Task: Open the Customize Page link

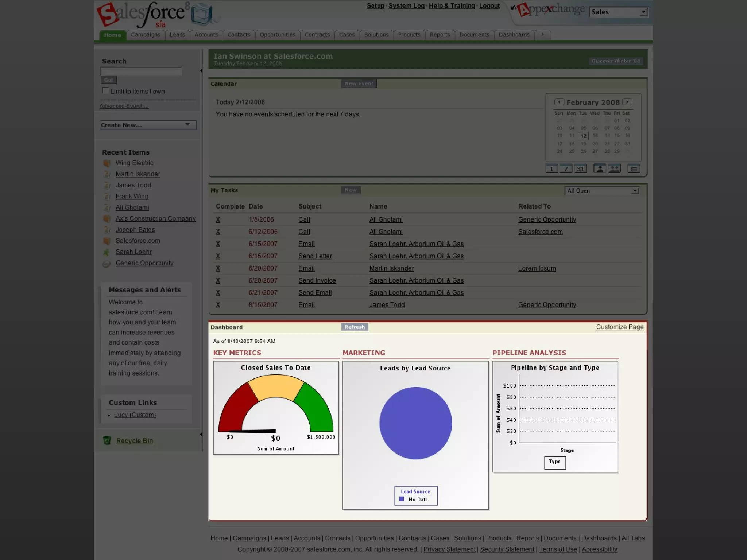Action: [620, 327]
